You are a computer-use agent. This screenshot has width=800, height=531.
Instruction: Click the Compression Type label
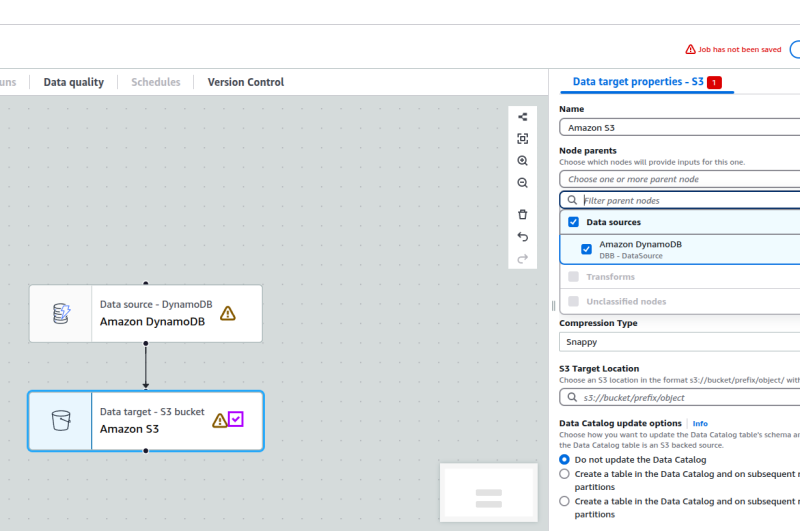tap(598, 323)
